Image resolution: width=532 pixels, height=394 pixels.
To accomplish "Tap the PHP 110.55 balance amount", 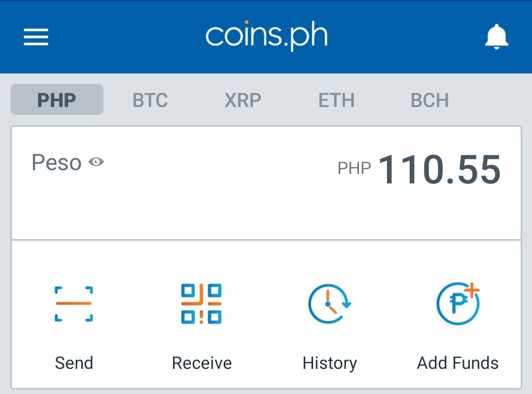I will 439,169.
